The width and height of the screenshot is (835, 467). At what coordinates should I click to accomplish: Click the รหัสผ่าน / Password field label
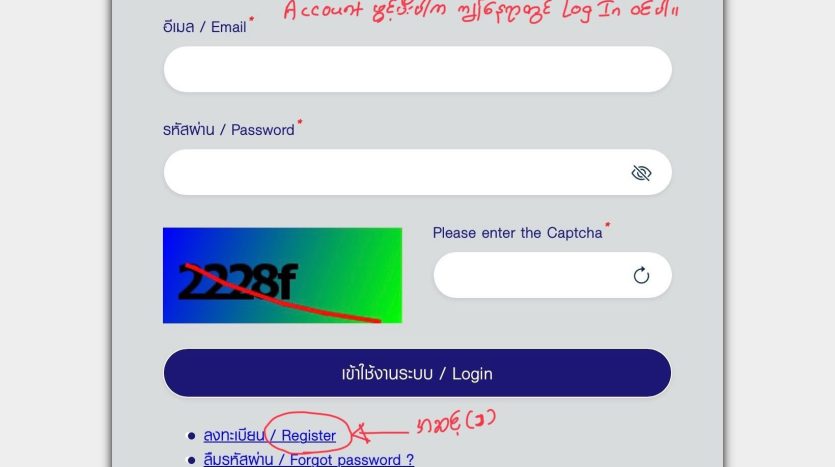coord(228,129)
